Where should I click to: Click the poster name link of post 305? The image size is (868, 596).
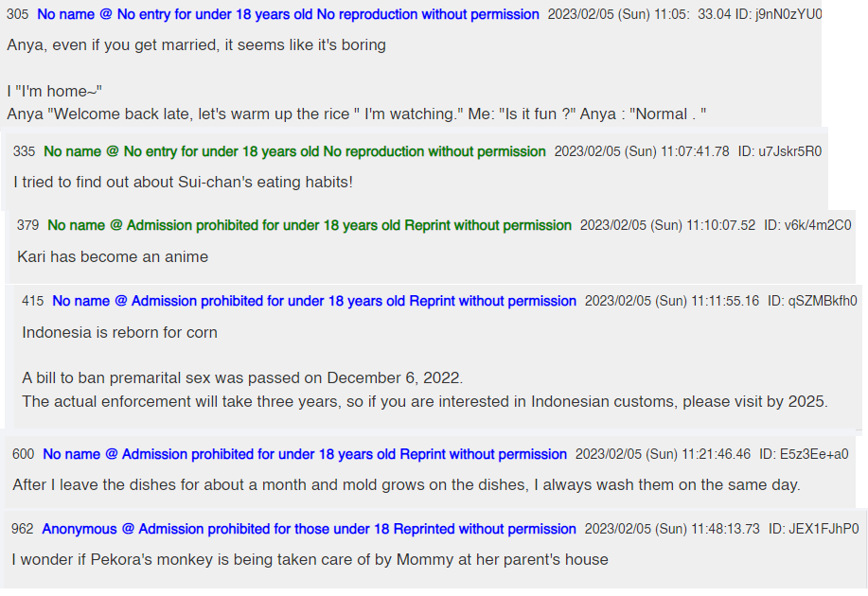pos(288,14)
